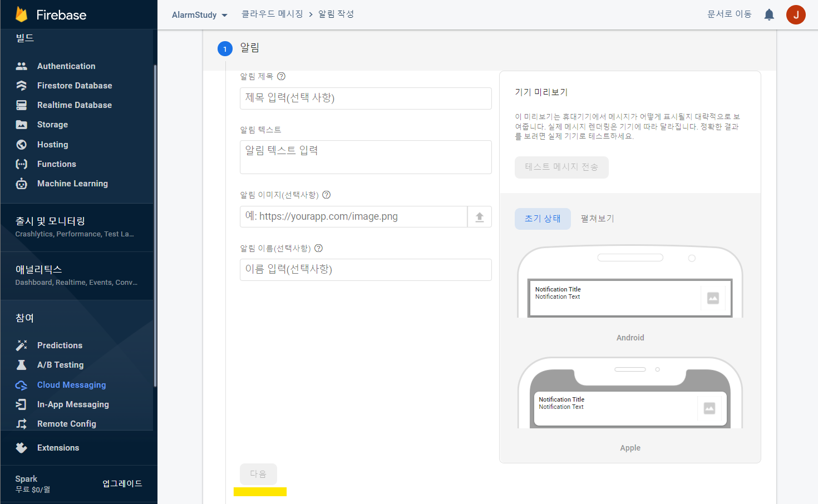Focus the 알림 이미지 URL field
This screenshot has height=504, width=818.
[354, 217]
